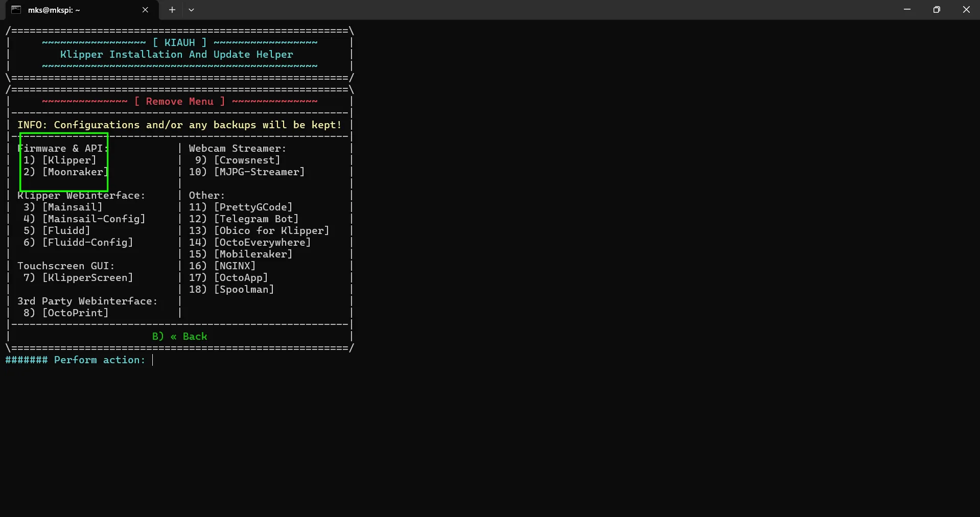Open a new terminal tab
The width and height of the screenshot is (980, 517).
click(172, 10)
